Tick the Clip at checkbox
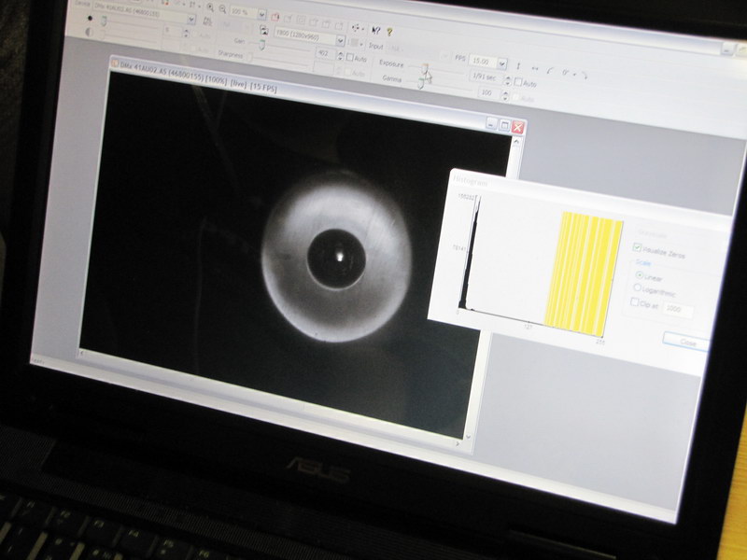This screenshot has height=560, width=747. coord(635,301)
